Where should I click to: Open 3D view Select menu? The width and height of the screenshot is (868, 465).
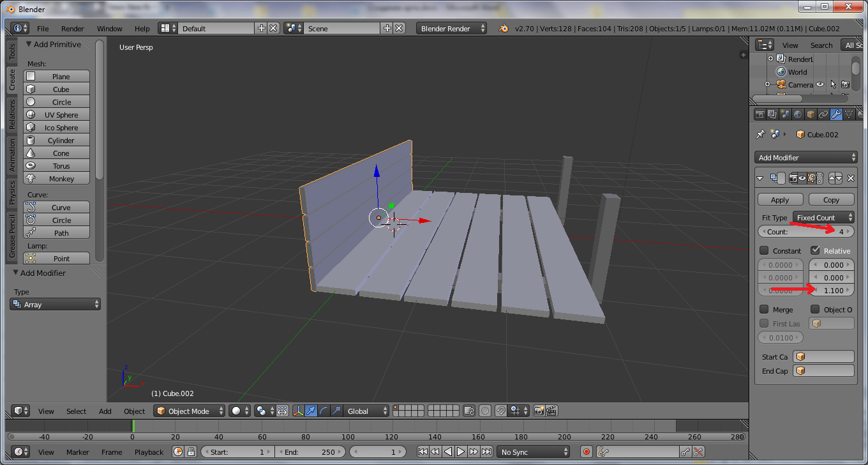pos(76,411)
